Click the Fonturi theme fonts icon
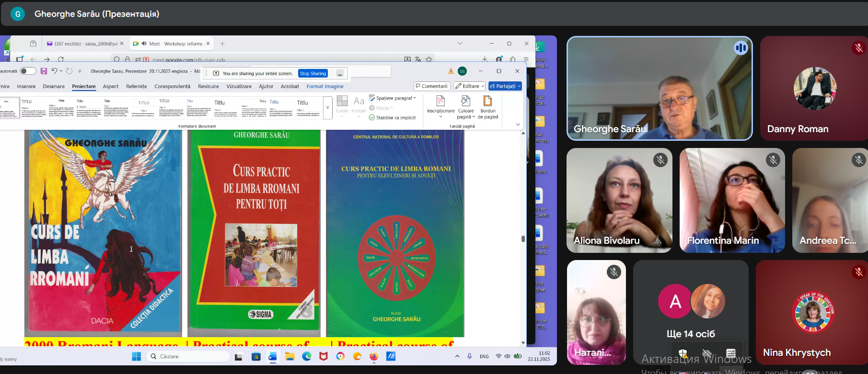Screen dimensions: 868x374 pyautogui.click(x=359, y=104)
